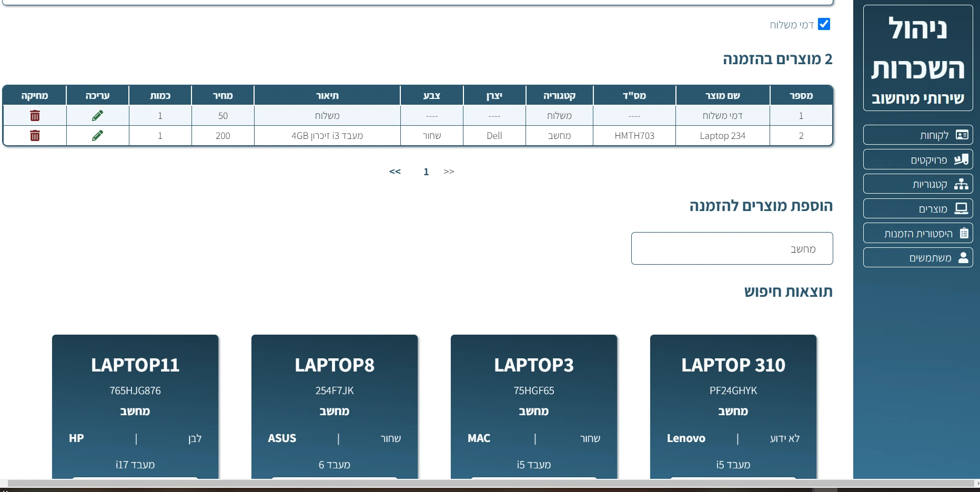980x492 pixels.
Task: Edit the דמי משלוח row with pencil
Action: click(x=97, y=116)
